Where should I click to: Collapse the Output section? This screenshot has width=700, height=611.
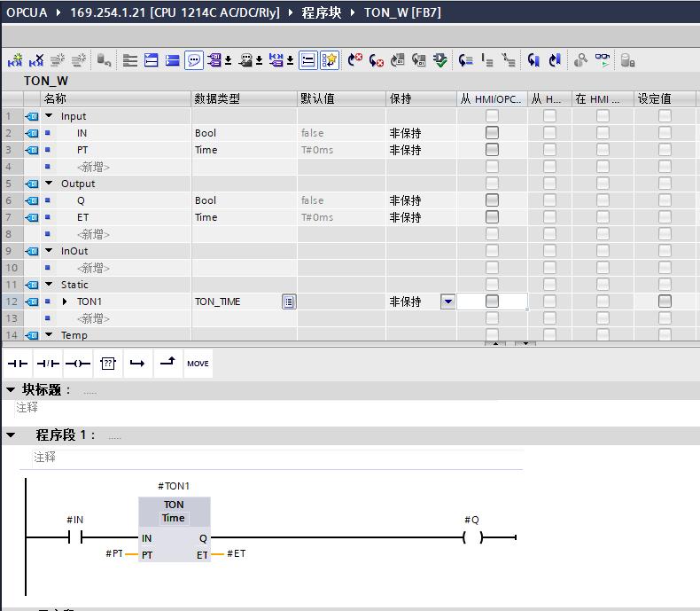point(49,184)
